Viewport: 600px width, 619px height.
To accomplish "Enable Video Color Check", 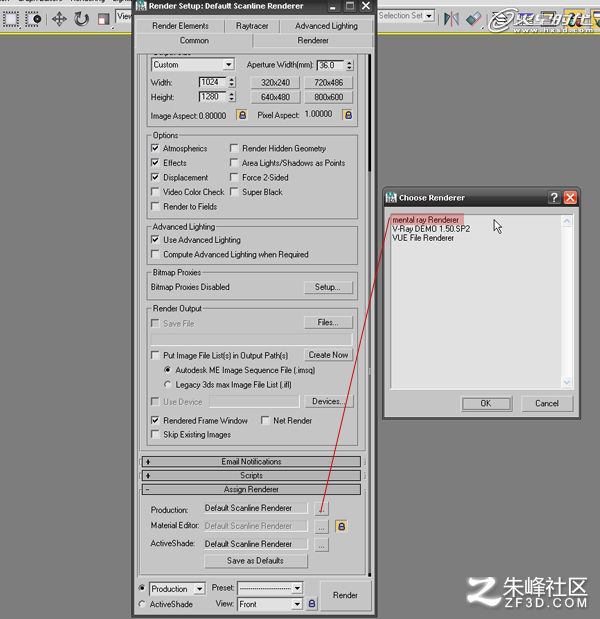I will point(155,192).
